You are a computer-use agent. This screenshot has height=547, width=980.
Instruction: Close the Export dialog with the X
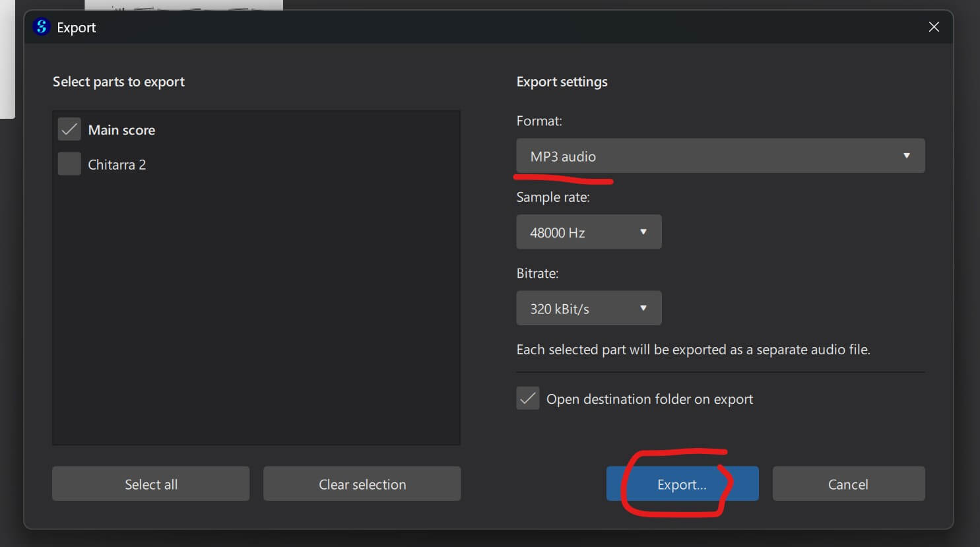pos(933,27)
